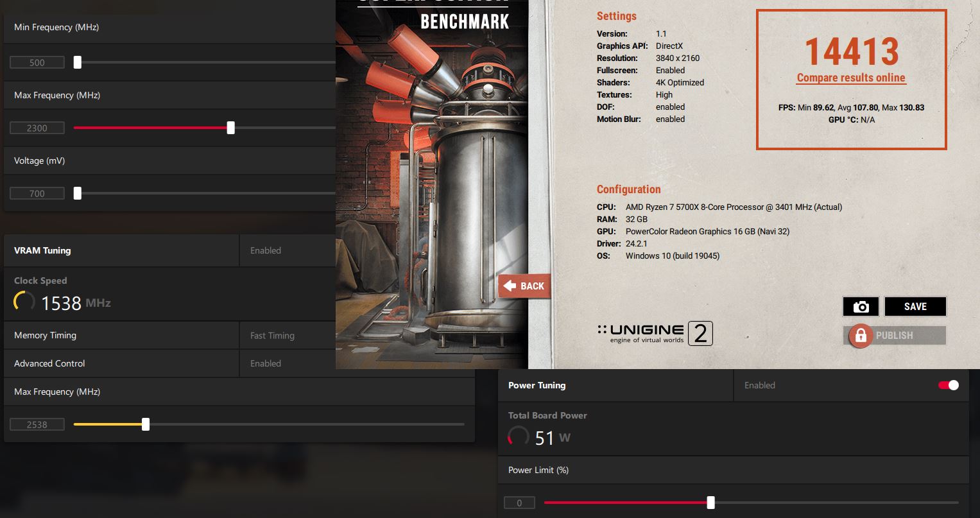Click the Graphics API value DirectX
This screenshot has height=518, width=980.
(x=669, y=46)
